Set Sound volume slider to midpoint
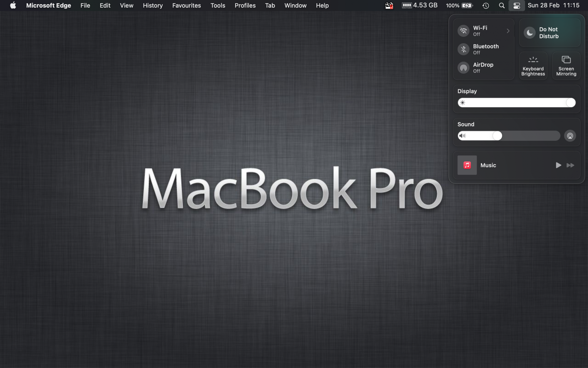 tap(509, 136)
